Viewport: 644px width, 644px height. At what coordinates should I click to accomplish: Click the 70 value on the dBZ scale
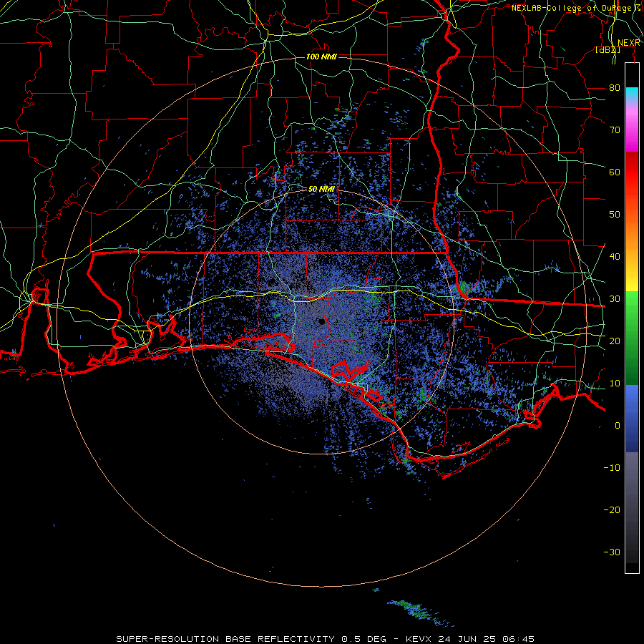coord(615,130)
